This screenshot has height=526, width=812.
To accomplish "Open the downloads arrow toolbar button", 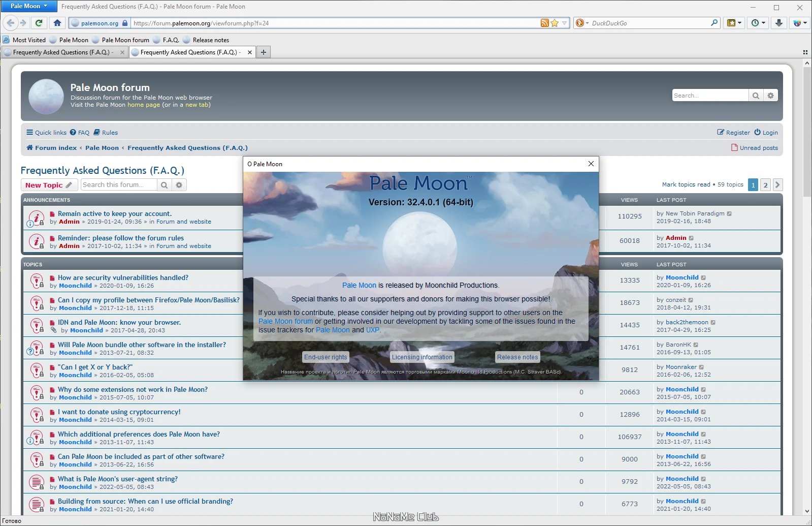I will [x=778, y=23].
